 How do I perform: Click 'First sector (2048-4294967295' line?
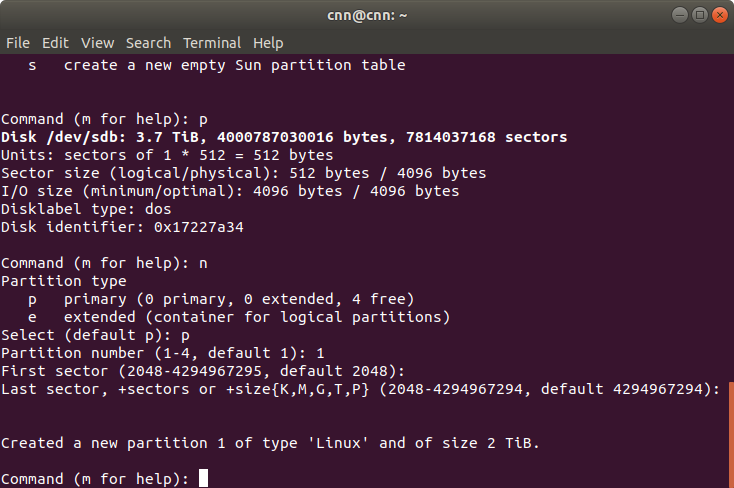[203, 371]
